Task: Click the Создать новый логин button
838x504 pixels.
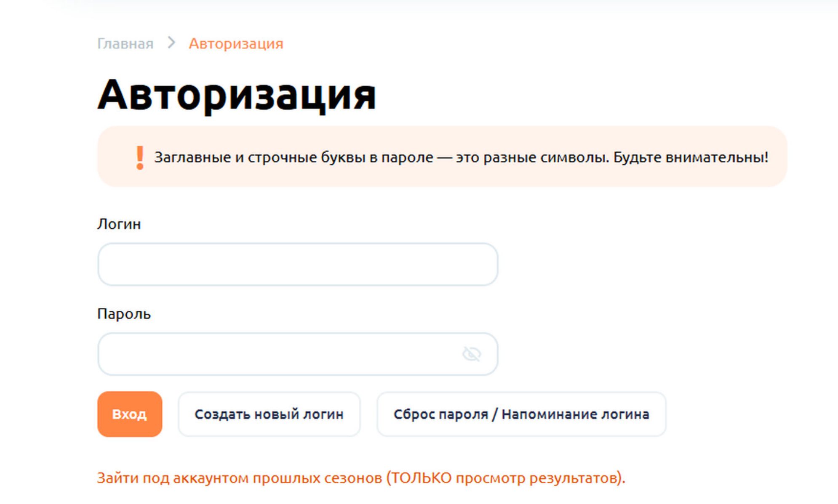Action: coord(269,414)
